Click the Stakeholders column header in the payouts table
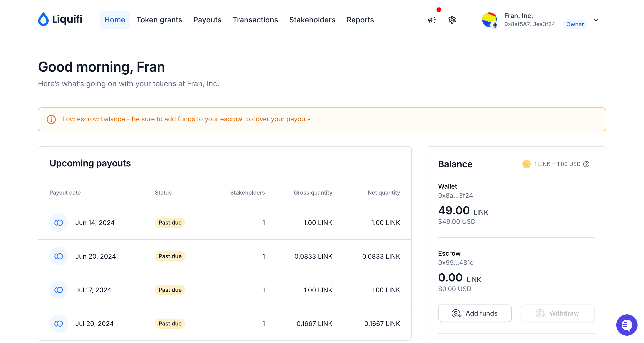 click(x=247, y=192)
